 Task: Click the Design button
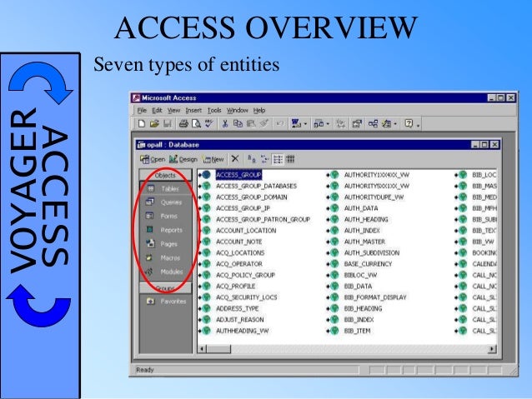click(x=183, y=159)
